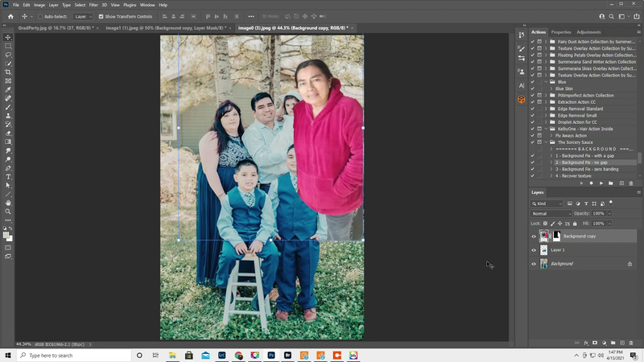Select the Type tool

click(x=8, y=176)
